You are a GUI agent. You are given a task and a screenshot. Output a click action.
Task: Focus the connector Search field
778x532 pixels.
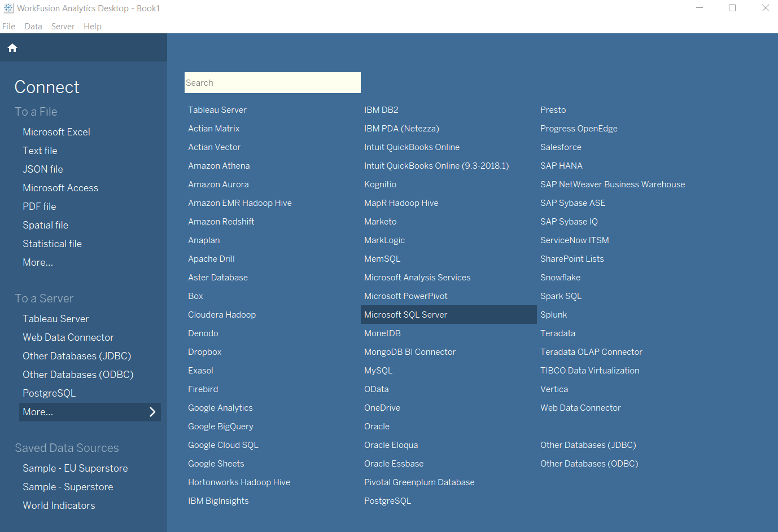coord(273,82)
